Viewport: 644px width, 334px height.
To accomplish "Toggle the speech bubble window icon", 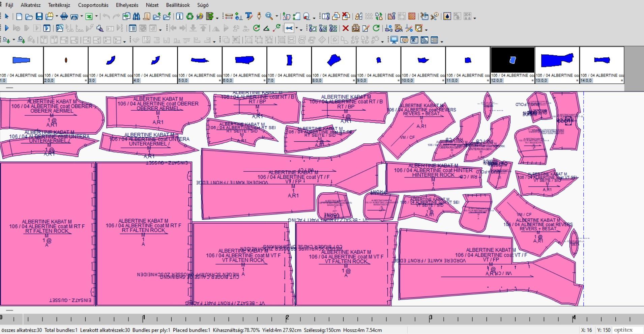I will click(404, 40).
